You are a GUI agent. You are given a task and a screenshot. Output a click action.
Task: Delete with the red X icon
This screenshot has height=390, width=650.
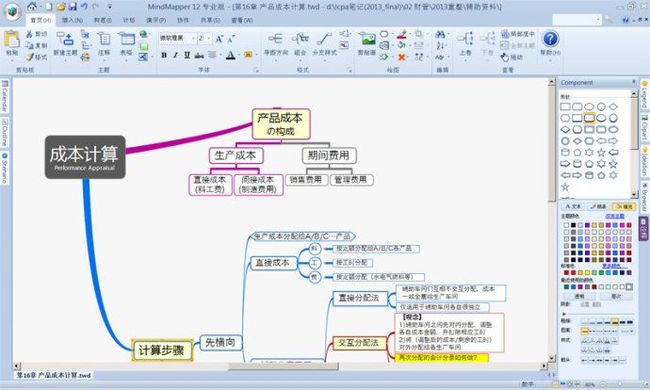pos(401,57)
